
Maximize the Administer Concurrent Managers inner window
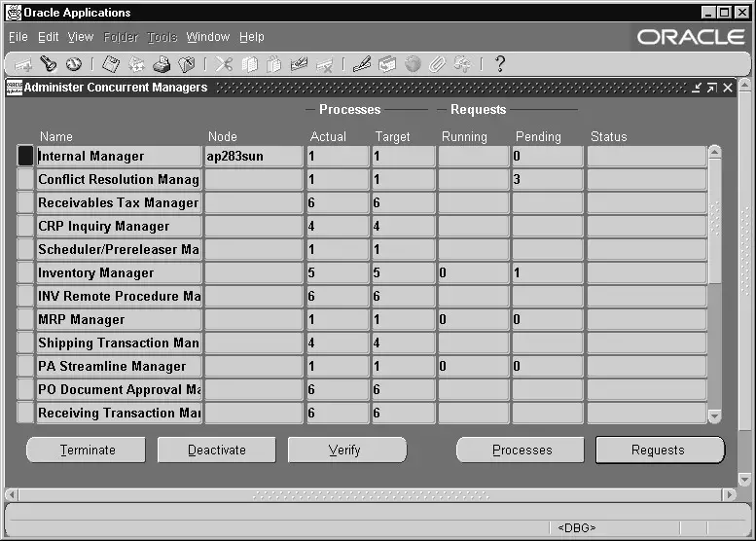tap(711, 88)
